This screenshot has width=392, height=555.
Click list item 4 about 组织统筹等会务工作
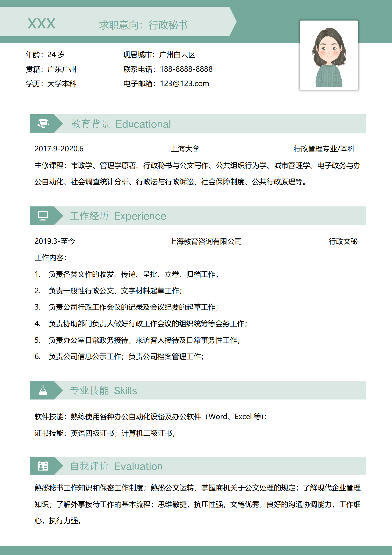(141, 324)
